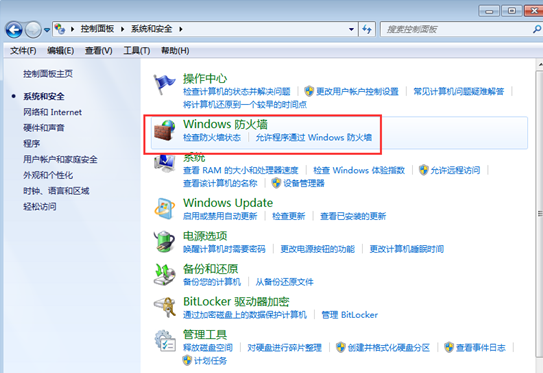Click the 管理工具 gear checklist icon
The image size is (543, 373).
click(164, 340)
